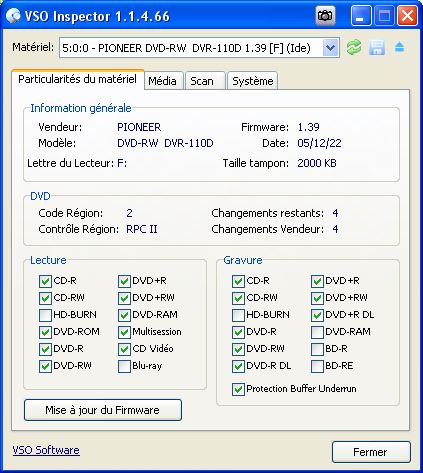Click the Fermer button
Viewport: 423px width, 473px height.
(x=370, y=452)
